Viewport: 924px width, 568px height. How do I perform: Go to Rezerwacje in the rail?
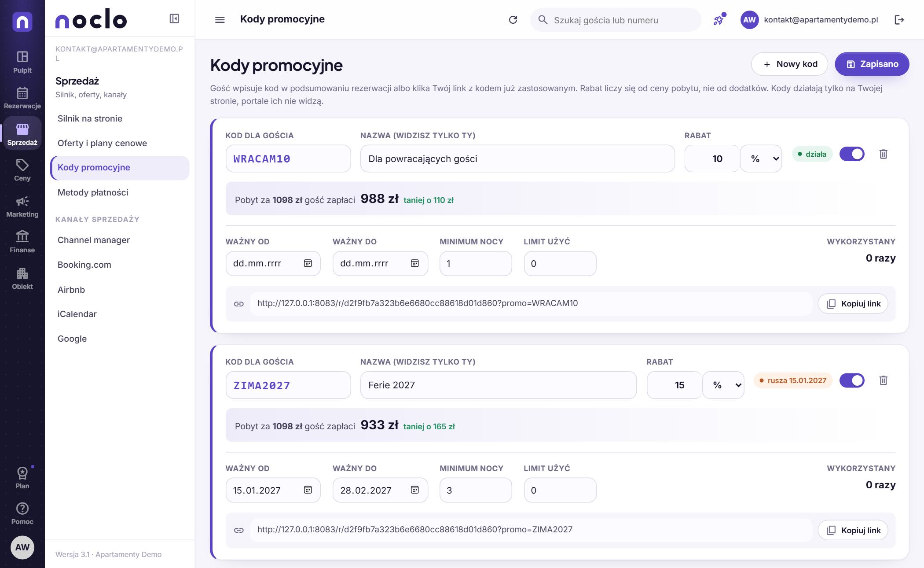pos(22,98)
